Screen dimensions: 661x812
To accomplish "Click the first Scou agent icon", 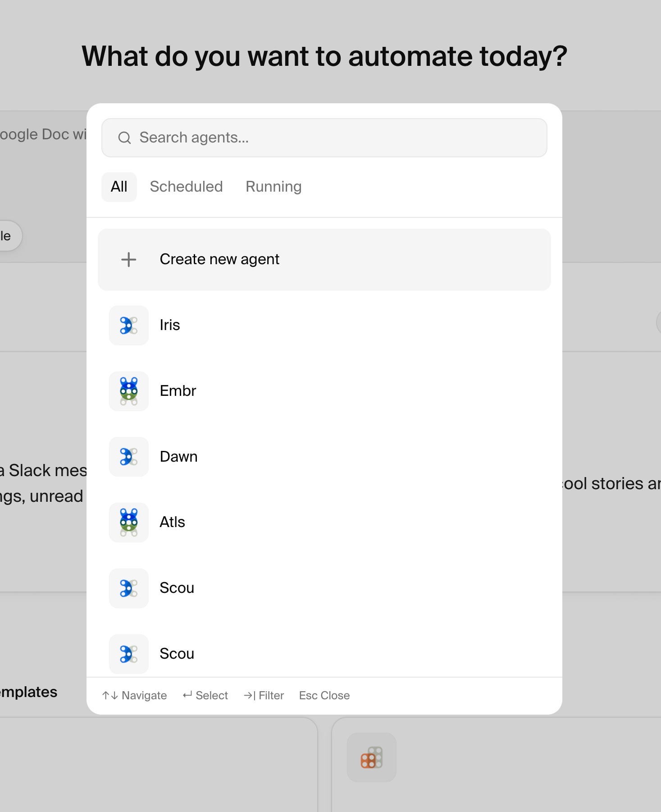I will (x=129, y=588).
